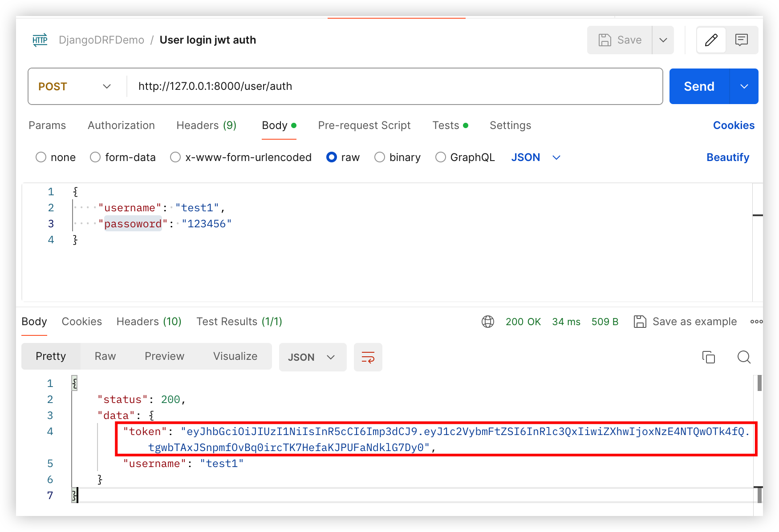779x532 pixels.
Task: Click the response vertical scrollbar
Action: point(759,383)
